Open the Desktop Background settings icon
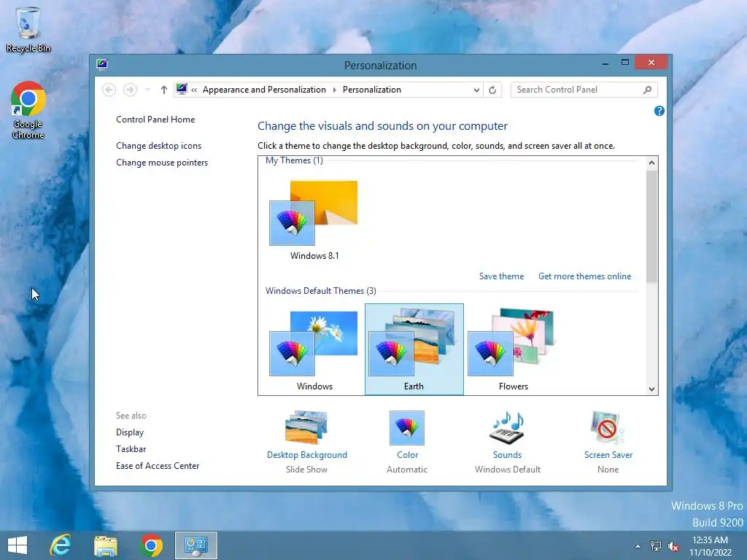The image size is (747, 560). (307, 427)
